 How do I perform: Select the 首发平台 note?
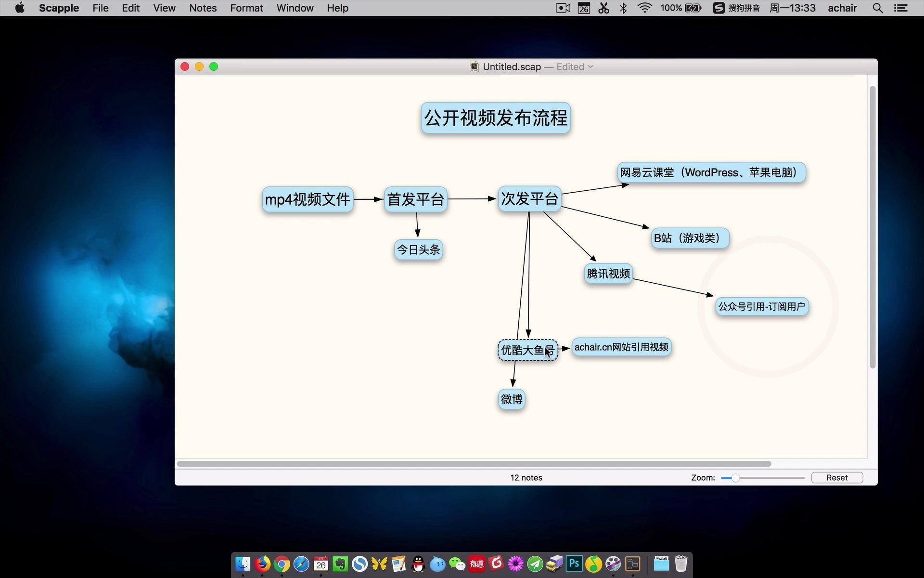click(x=416, y=199)
